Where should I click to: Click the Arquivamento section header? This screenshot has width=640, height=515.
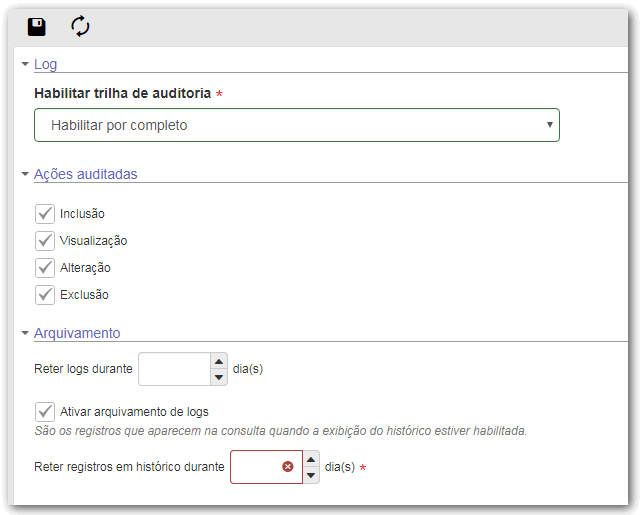[77, 333]
